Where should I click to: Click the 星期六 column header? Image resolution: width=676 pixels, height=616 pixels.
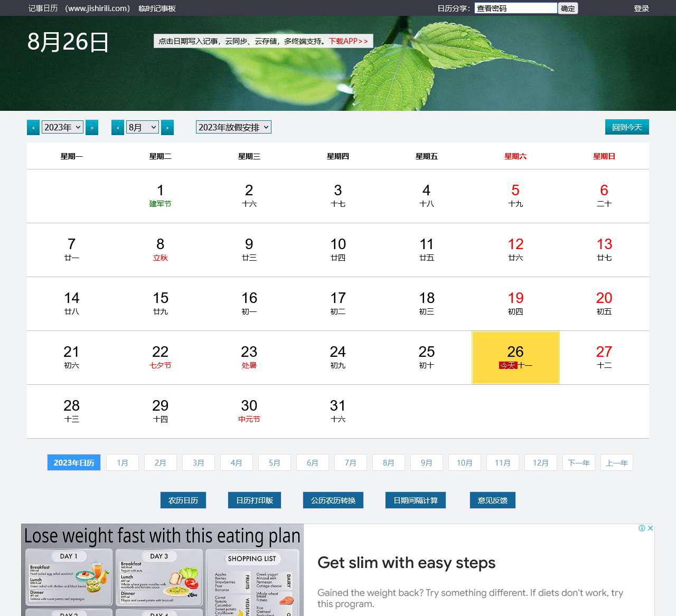coord(515,156)
